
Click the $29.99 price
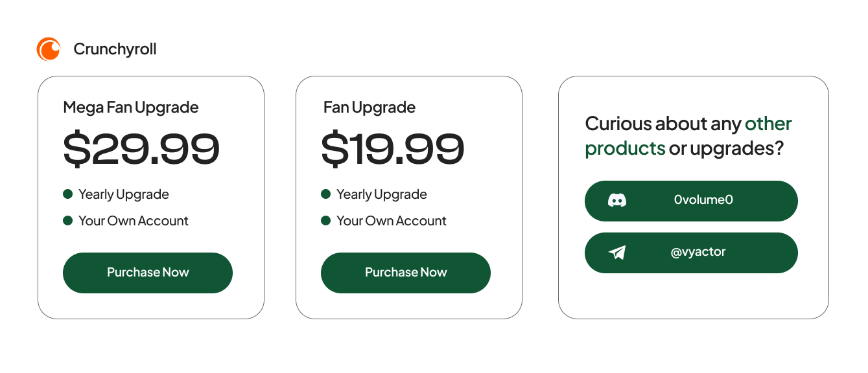141,149
